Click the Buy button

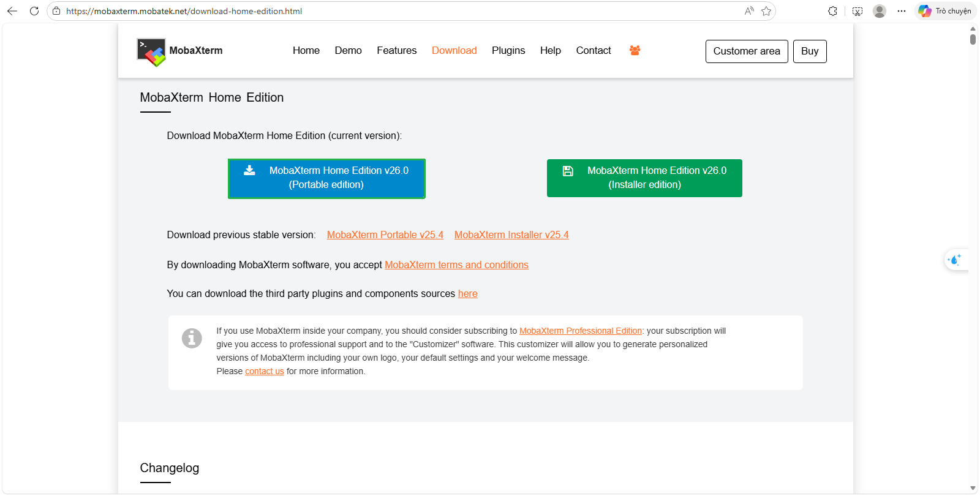pos(810,51)
